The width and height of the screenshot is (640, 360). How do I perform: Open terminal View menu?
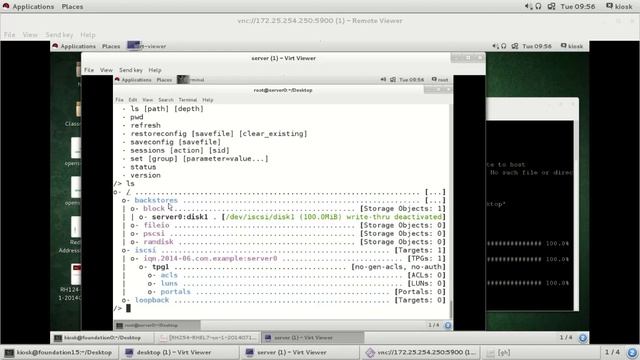147,100
